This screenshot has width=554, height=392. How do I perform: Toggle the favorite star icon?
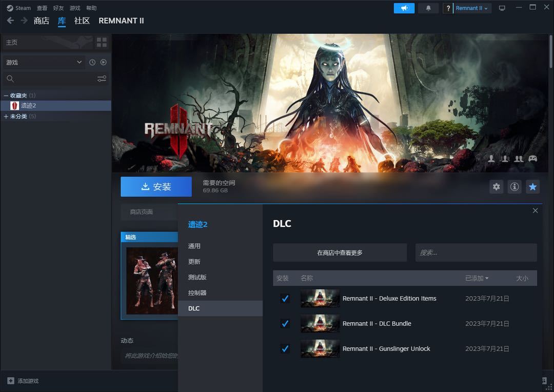[533, 187]
